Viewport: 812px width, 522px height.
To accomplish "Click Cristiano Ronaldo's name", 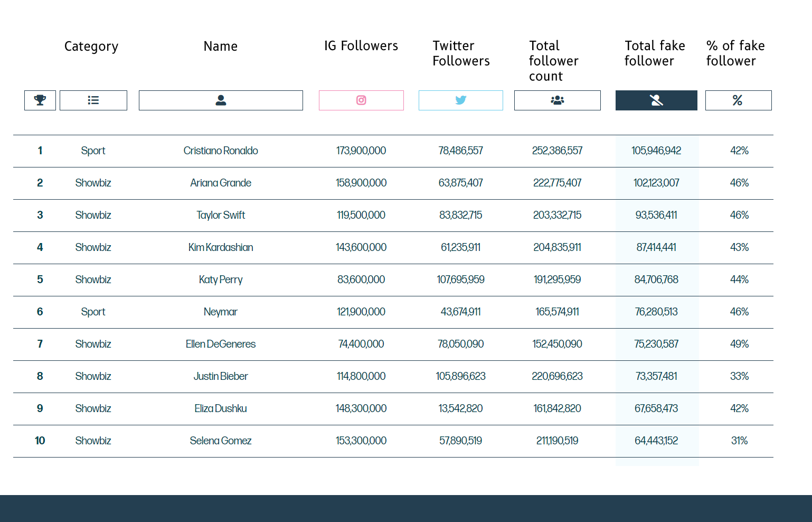I will click(x=221, y=151).
